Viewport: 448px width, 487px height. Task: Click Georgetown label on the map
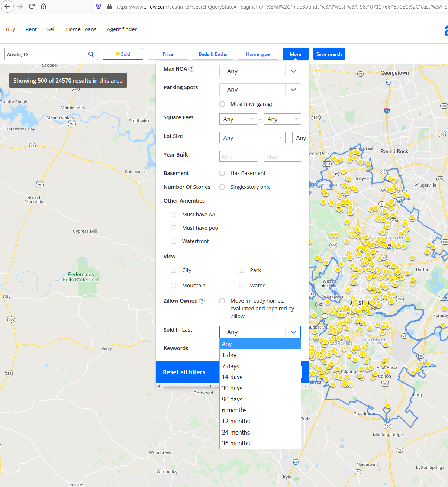pos(394,73)
